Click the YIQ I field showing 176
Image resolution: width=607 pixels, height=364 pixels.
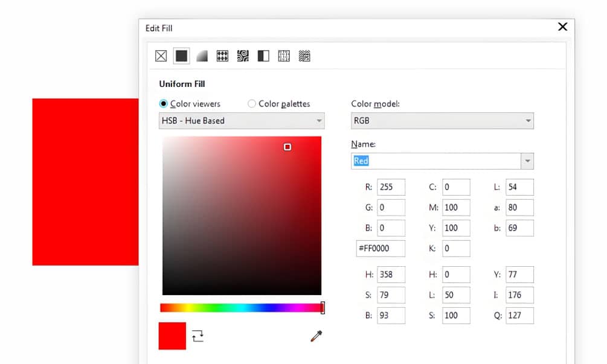(519, 295)
